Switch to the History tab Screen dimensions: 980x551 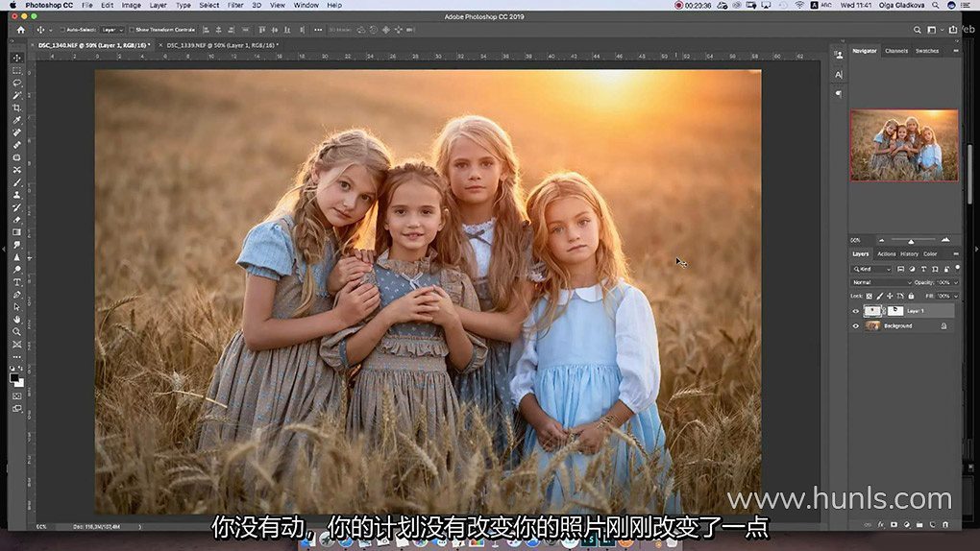[909, 254]
